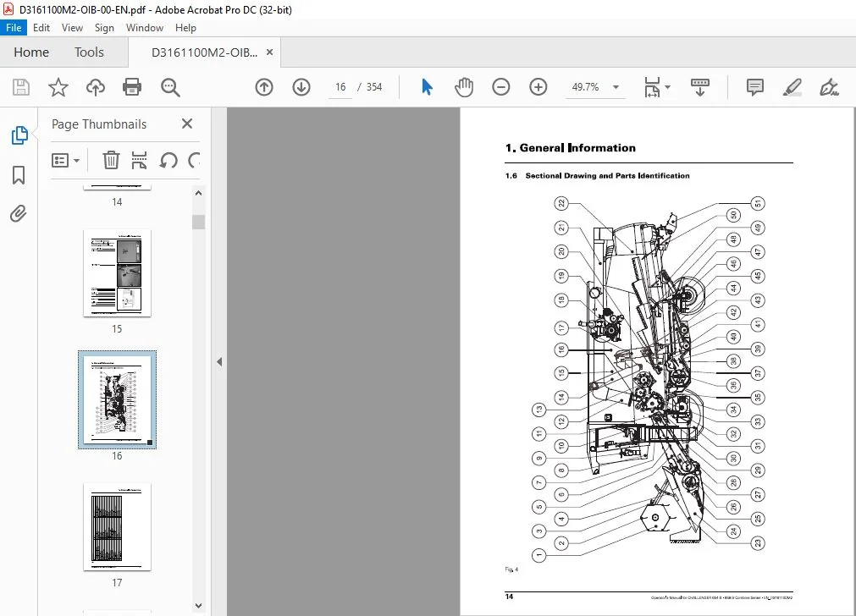Zoom in with plus icon
This screenshot has width=856, height=616.
(538, 87)
